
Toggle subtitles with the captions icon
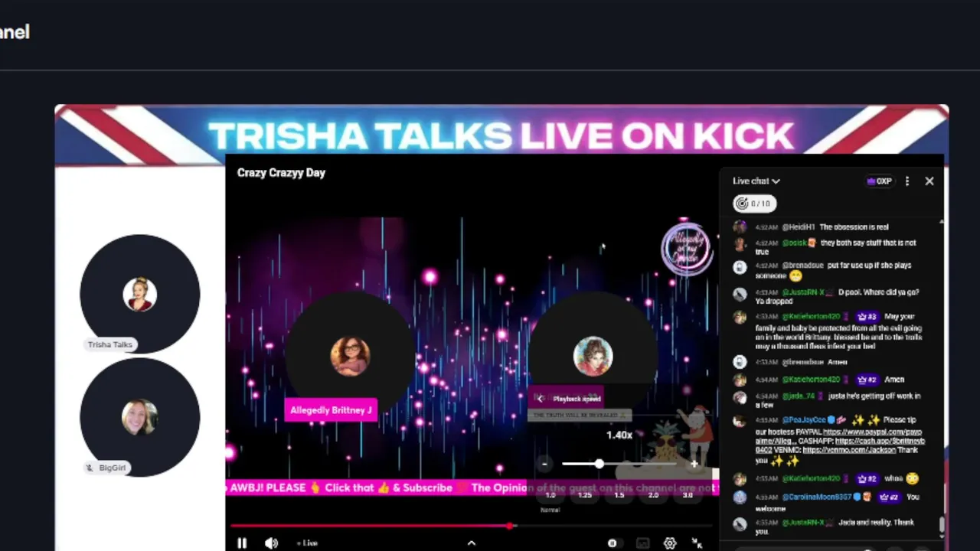pos(642,543)
